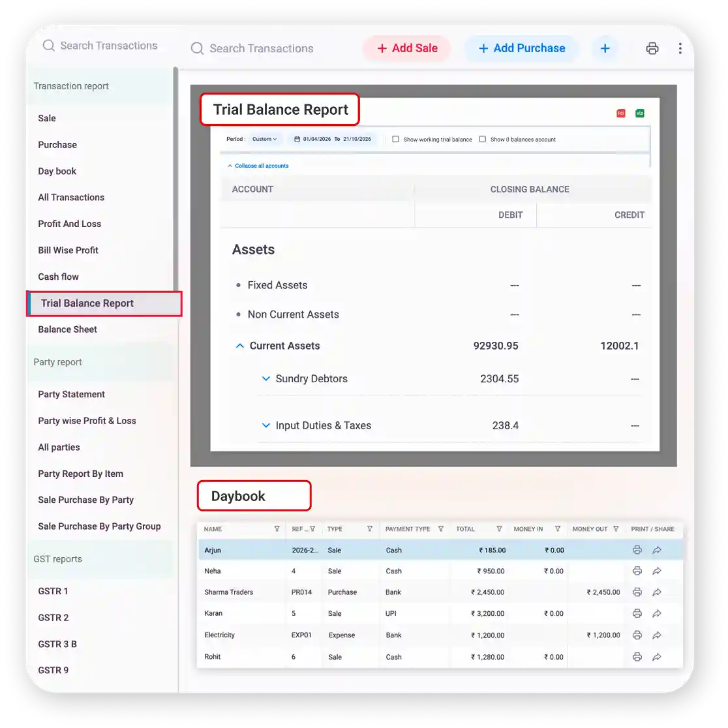Open Party Statement report
Viewport: 728px width, 728px height.
click(x=71, y=394)
